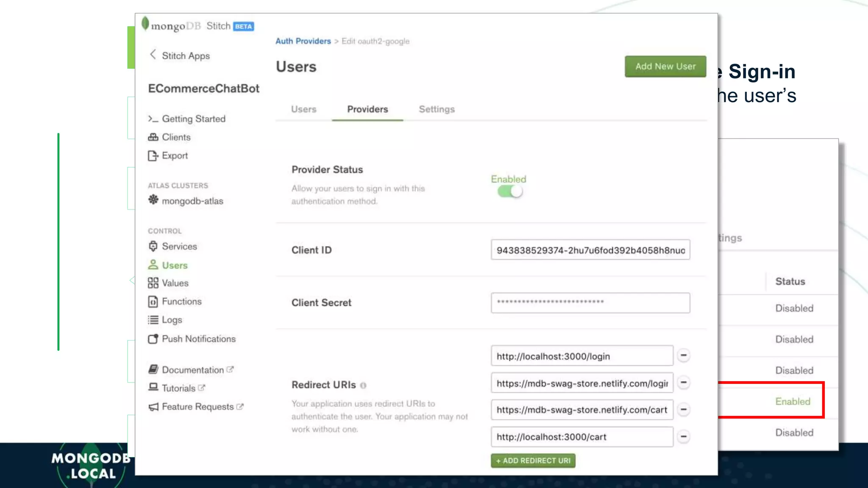
Task: Click the netlify.com/login URI field
Action: point(582,383)
